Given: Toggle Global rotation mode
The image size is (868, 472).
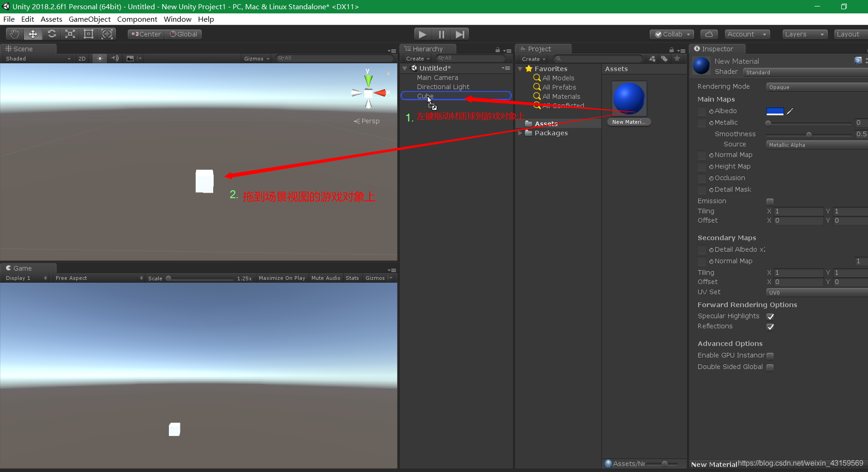Looking at the screenshot, I should (x=183, y=34).
